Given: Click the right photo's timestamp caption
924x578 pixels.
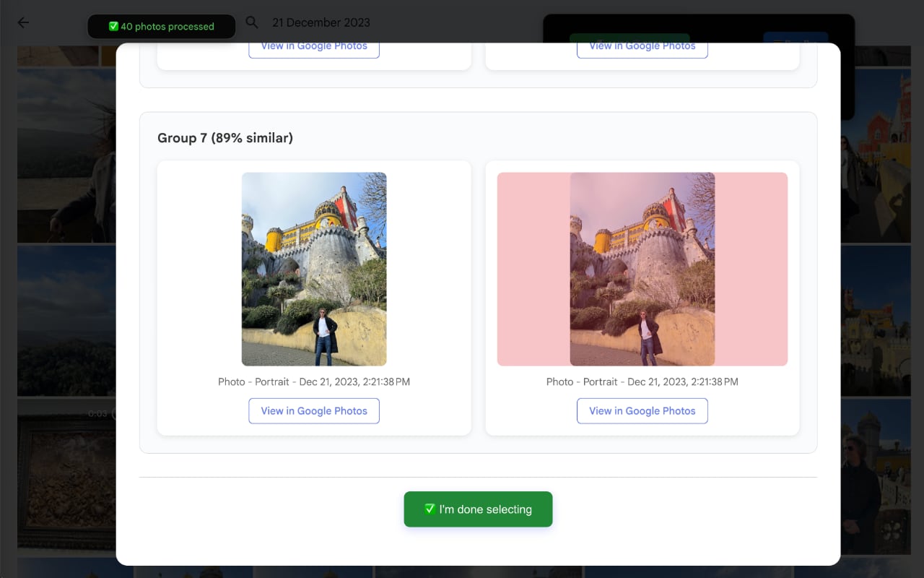Looking at the screenshot, I should [x=642, y=381].
